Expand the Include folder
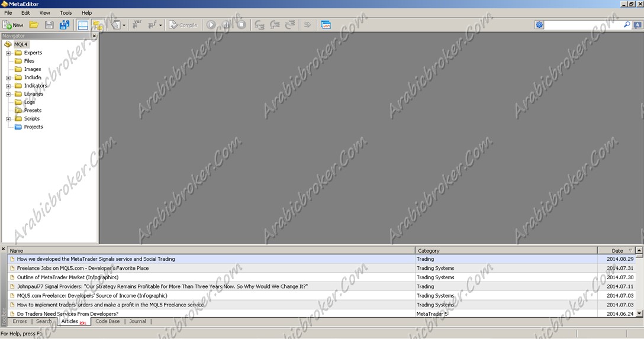644x339 pixels. pos(8,78)
